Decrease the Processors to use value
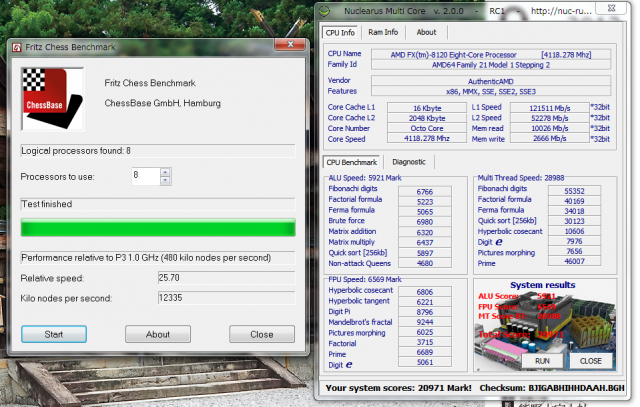Image resolution: width=640 pixels, height=407 pixels. pos(165,180)
